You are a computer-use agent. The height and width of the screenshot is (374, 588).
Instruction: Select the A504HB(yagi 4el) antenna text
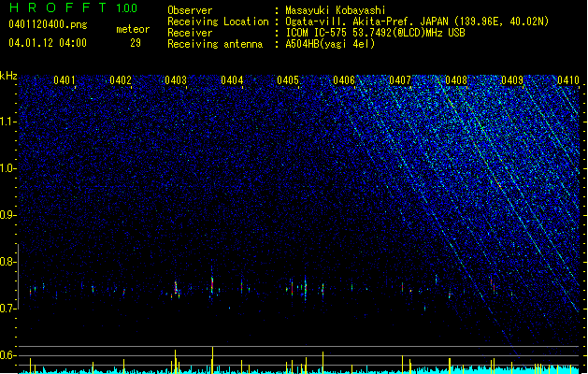point(330,44)
